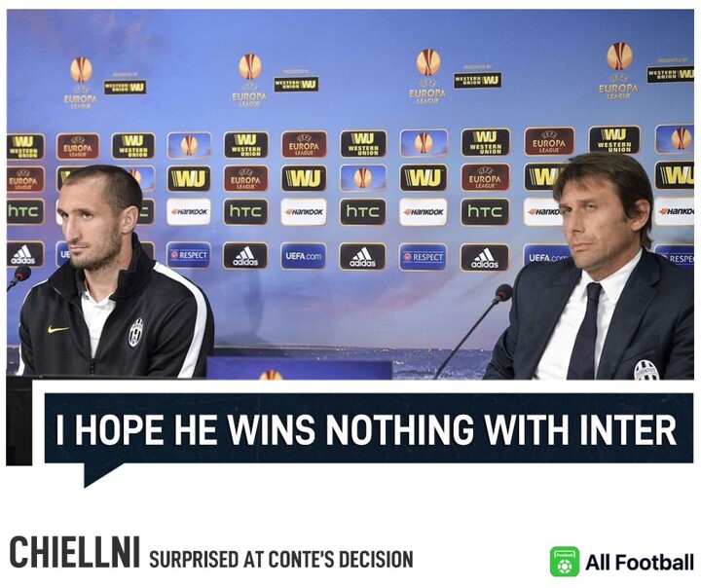The height and width of the screenshot is (588, 701).
Task: Click the All Football brand text
Action: click(640, 562)
